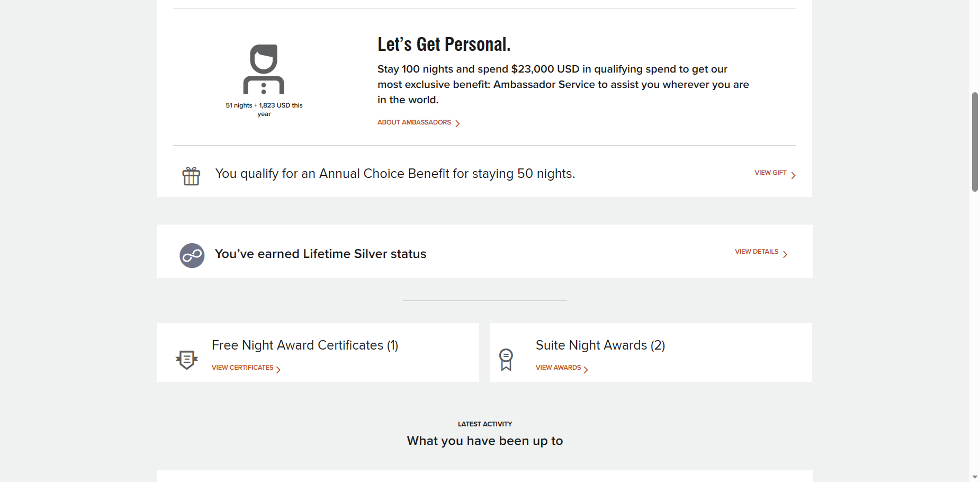Screen dimensions: 980x482
Task: Open the View Awards link
Action: 558,368
